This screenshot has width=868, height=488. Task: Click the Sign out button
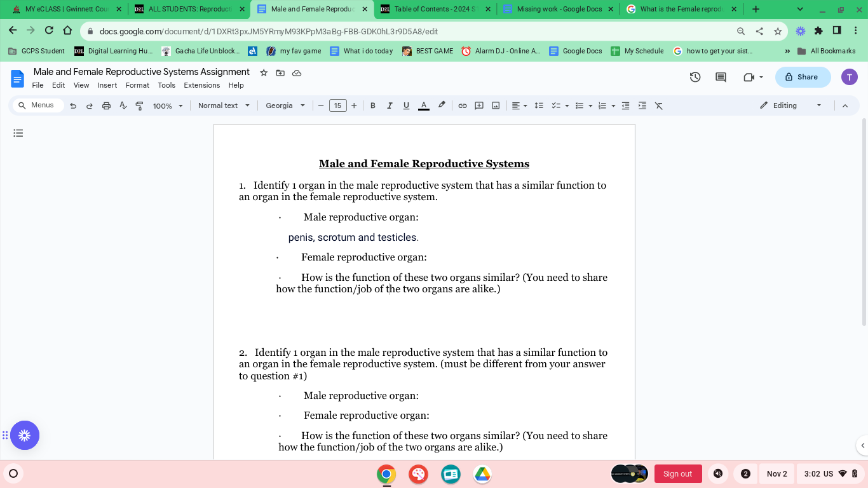click(x=677, y=474)
